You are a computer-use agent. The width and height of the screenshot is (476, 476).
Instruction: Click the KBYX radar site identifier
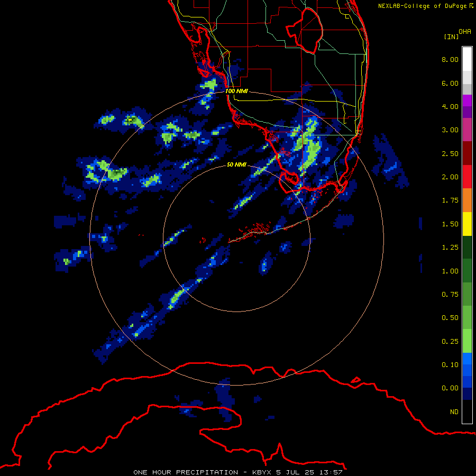[261, 472]
